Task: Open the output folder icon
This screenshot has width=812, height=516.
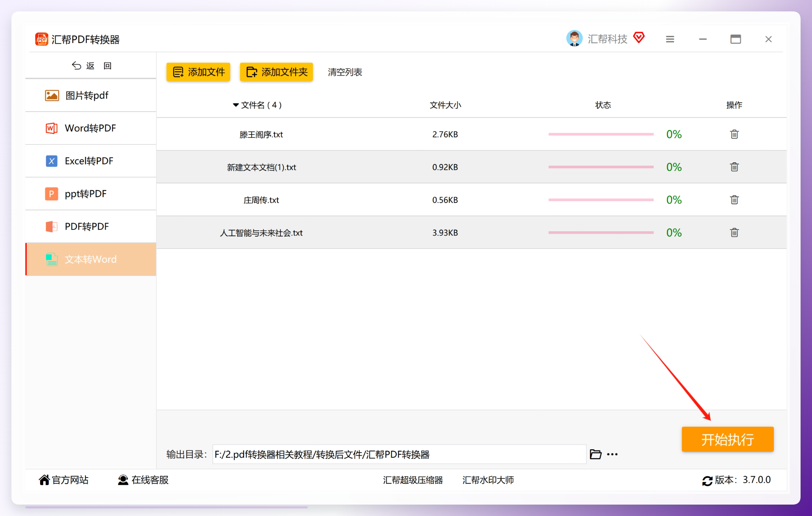Action: [x=595, y=454]
